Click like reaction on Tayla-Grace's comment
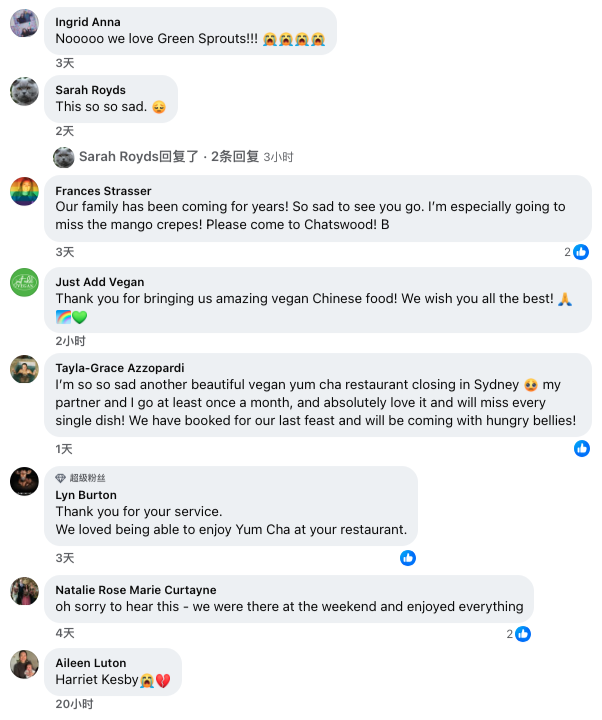Image resolution: width=602 pixels, height=720 pixels. [582, 449]
